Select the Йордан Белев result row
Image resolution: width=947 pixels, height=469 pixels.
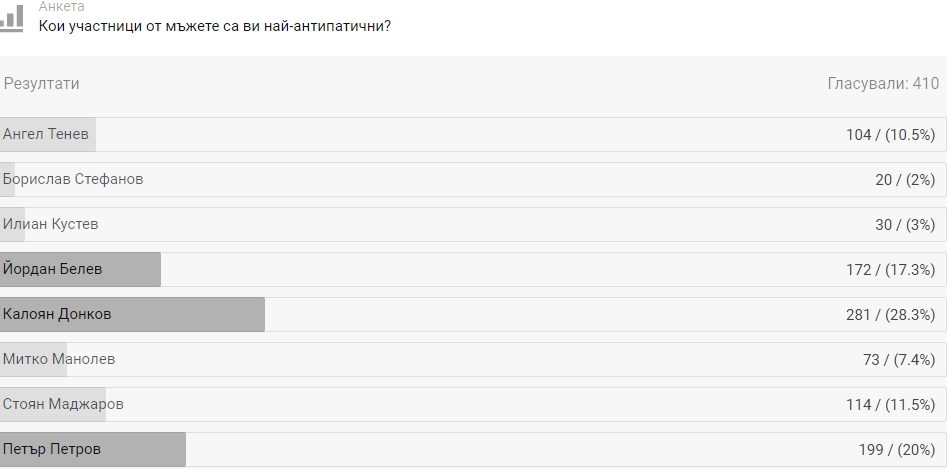[x=473, y=269]
